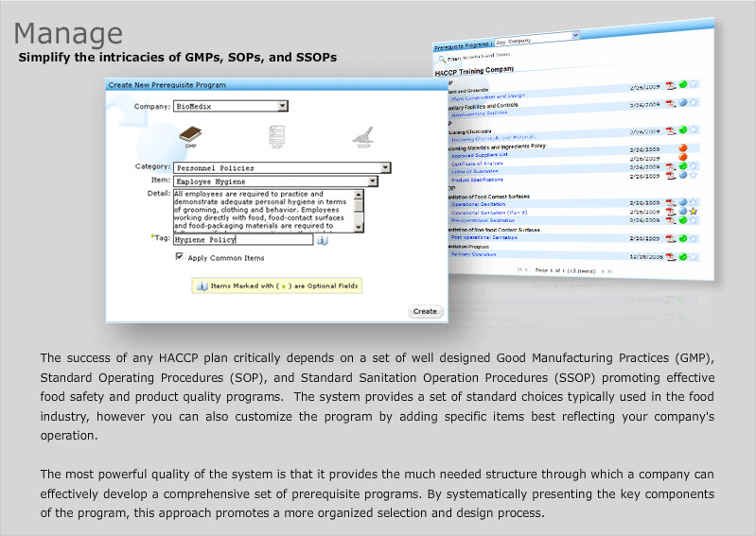756x536 pixels.
Task: Click green status icon for Incoming Chemicals and Materials
Action: coord(683,130)
